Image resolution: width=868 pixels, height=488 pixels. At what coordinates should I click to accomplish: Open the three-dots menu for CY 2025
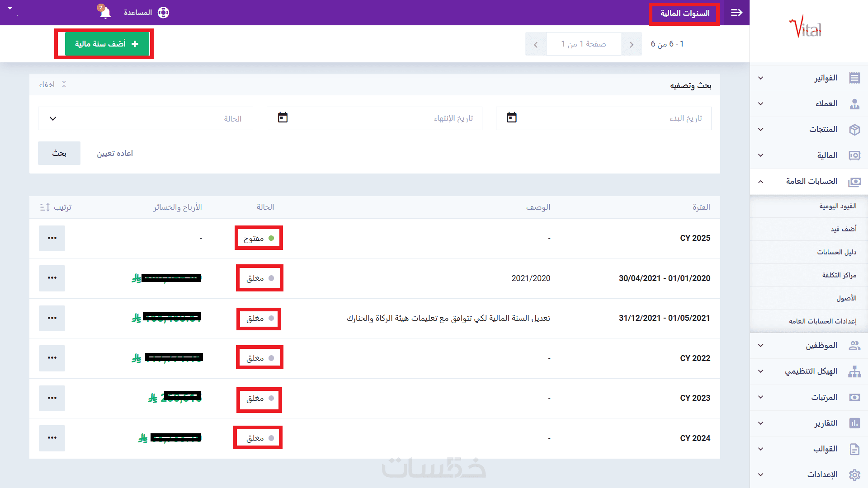[52, 238]
